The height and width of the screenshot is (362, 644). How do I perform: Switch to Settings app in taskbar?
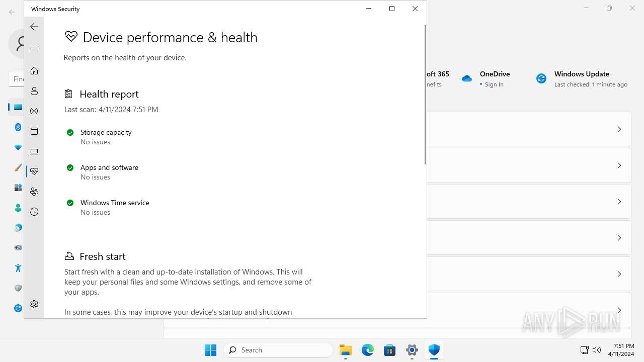click(x=412, y=350)
